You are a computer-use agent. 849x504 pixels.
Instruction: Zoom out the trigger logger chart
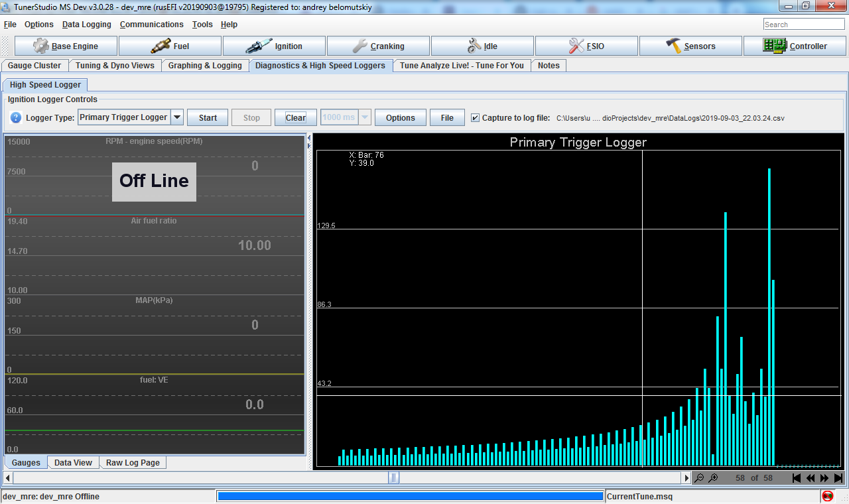(x=699, y=477)
